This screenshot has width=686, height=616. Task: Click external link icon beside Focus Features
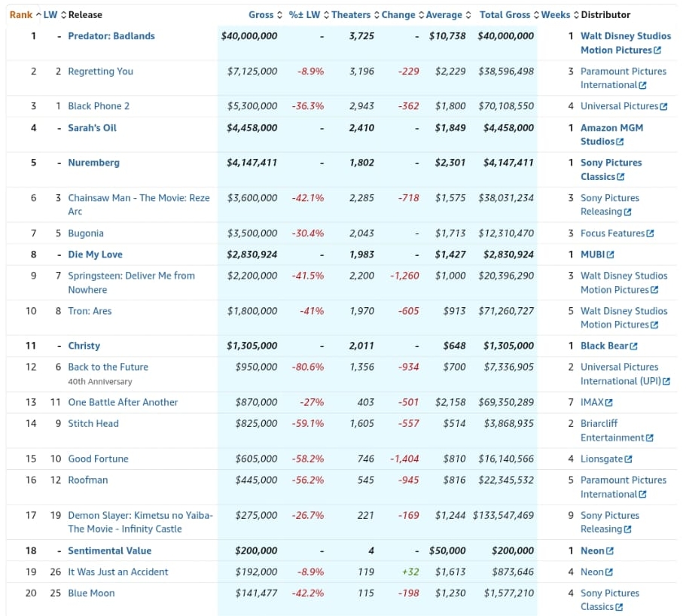[x=650, y=233]
